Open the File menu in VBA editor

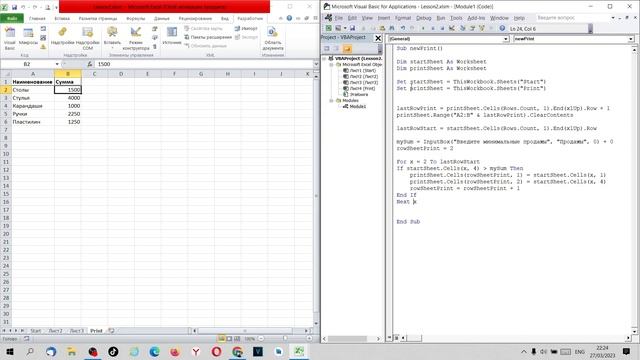click(x=339, y=18)
